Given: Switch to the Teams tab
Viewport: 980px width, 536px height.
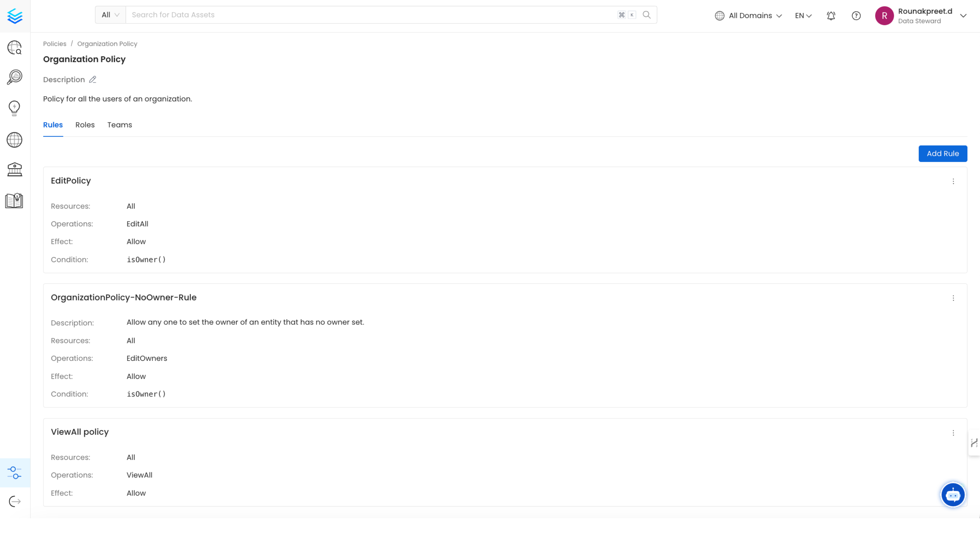Looking at the screenshot, I should pyautogui.click(x=120, y=125).
